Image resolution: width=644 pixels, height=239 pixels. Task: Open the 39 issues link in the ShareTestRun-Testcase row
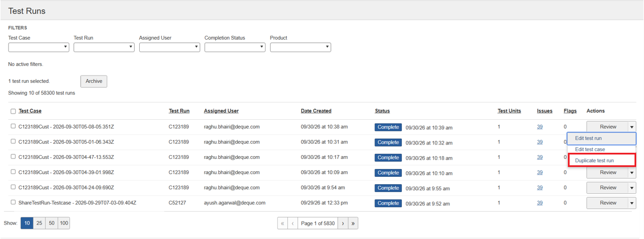pyautogui.click(x=539, y=203)
